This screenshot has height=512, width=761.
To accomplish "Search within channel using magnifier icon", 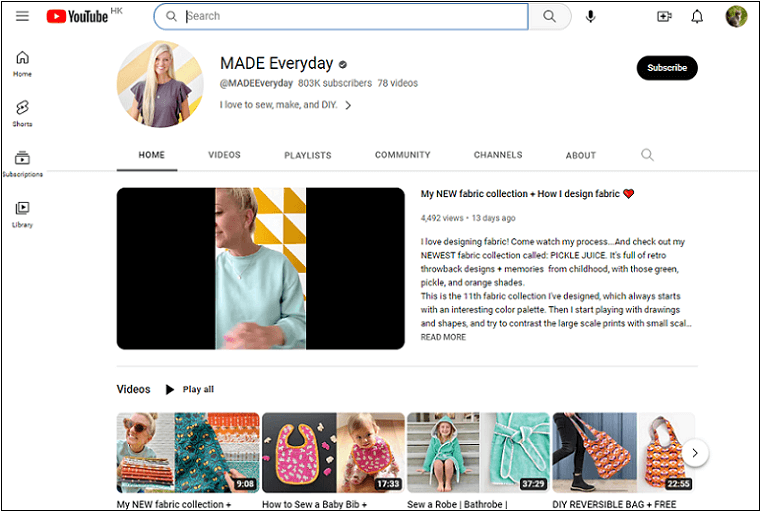I will click(647, 155).
